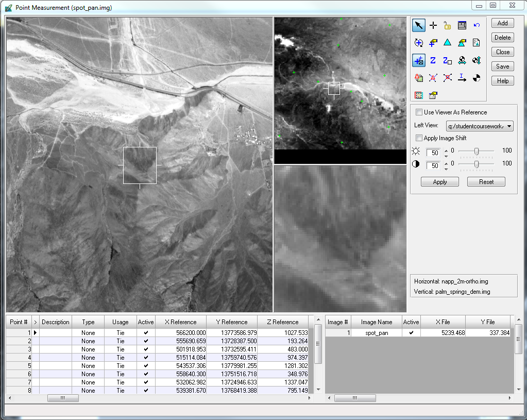527x420 pixels.
Task: Select the arrow pointer tool
Action: click(418, 25)
